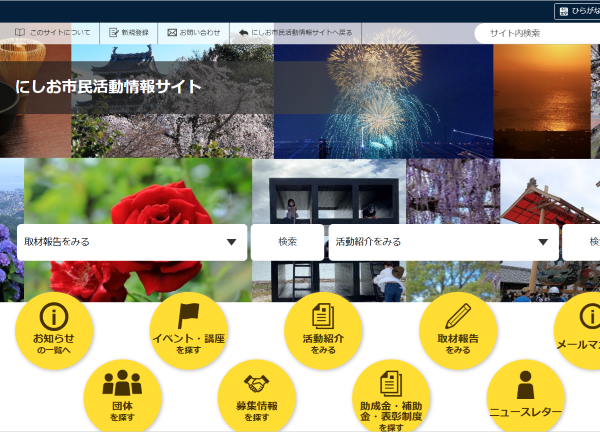Go back via にしお市民活動情報サイトへ戻る link

(x=295, y=33)
